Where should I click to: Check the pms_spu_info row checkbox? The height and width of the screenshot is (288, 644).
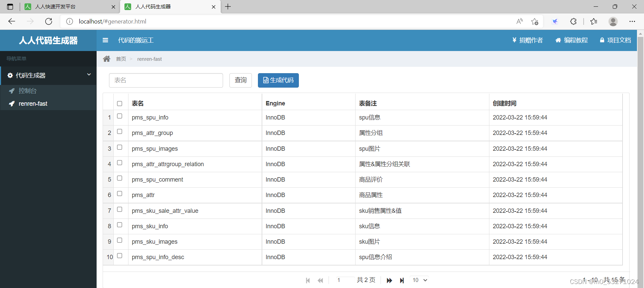click(x=120, y=116)
